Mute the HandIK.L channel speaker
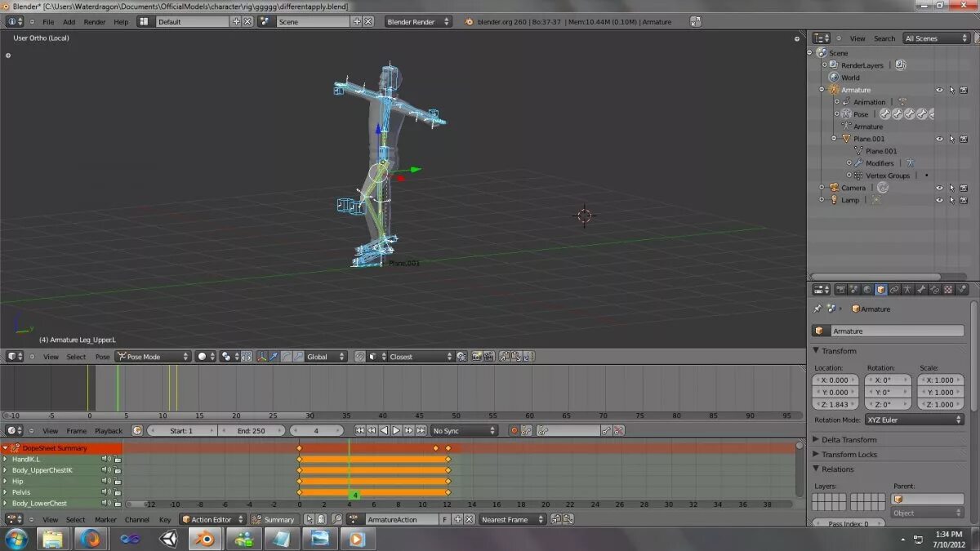Screen dimensions: 980x551 (x=105, y=460)
